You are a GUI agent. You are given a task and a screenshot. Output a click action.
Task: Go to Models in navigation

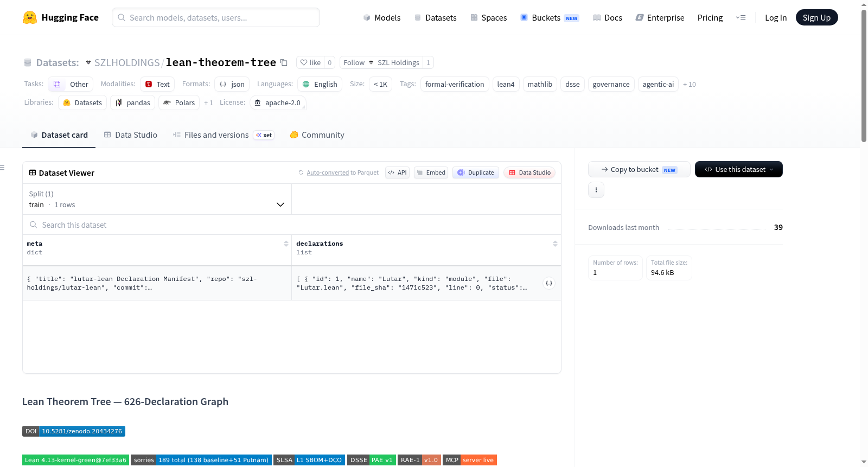[381, 18]
